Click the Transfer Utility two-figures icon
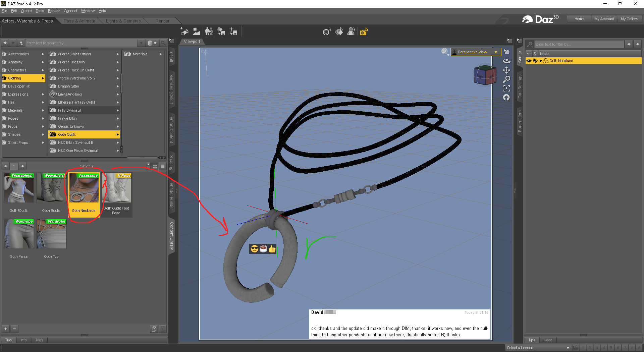644x352 pixels. click(x=209, y=32)
